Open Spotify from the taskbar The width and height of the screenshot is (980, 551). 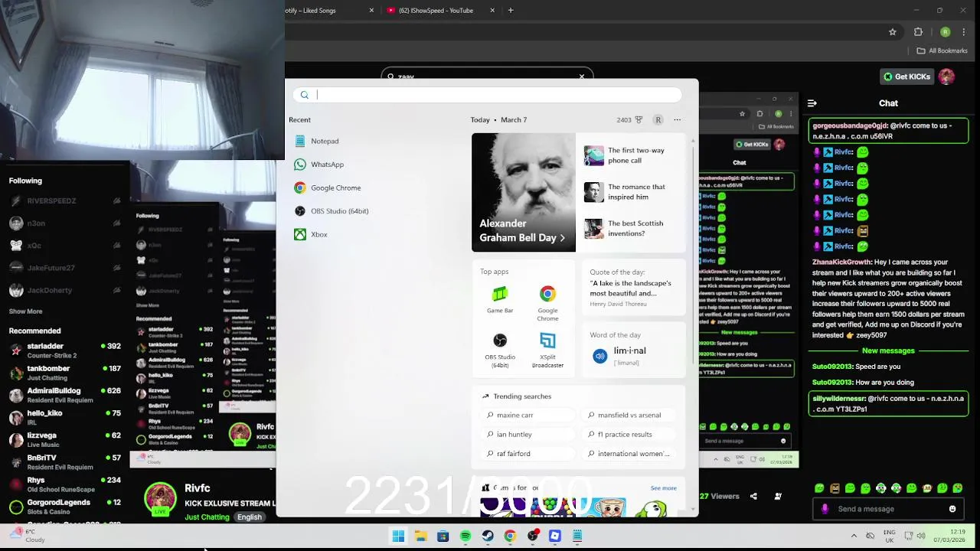pyautogui.click(x=465, y=536)
